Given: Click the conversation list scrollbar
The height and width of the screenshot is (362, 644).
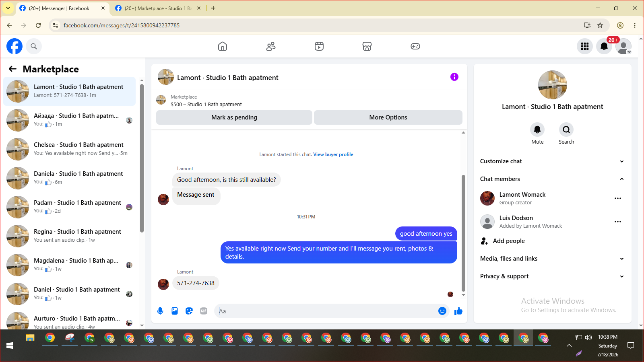Looking at the screenshot, I should click(142, 158).
